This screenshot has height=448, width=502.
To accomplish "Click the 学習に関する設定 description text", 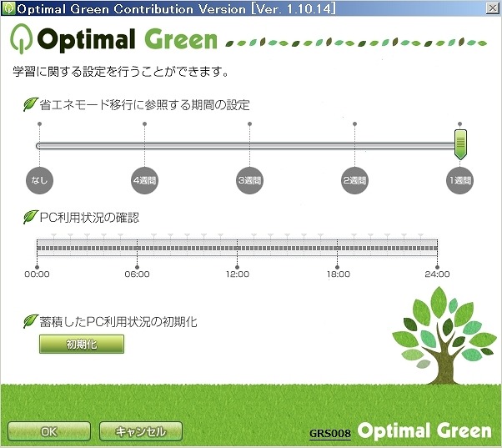I will pyautogui.click(x=121, y=72).
